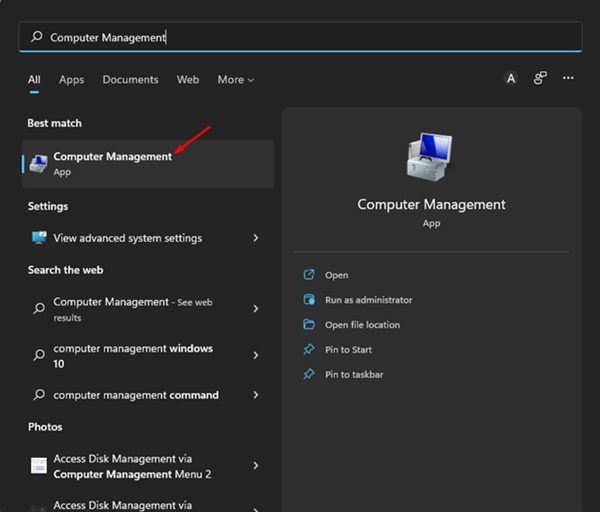Switch to the Web tab
The image size is (600, 512).
coord(188,80)
